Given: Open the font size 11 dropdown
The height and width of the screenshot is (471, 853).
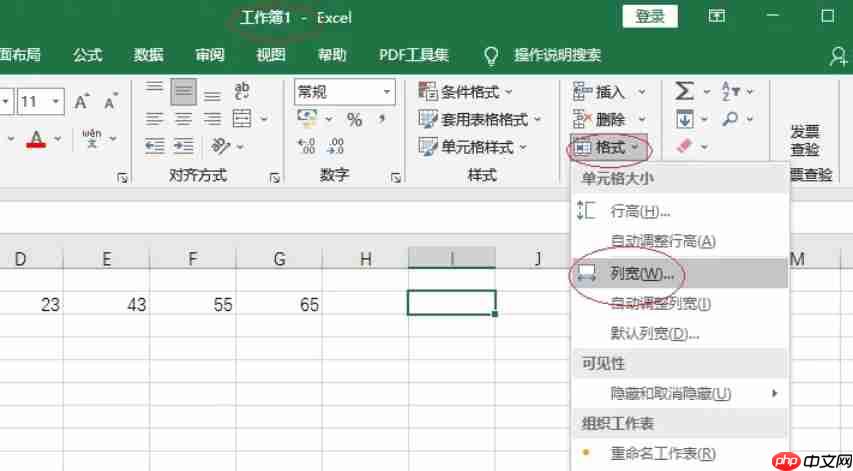Looking at the screenshot, I should coord(55,102).
